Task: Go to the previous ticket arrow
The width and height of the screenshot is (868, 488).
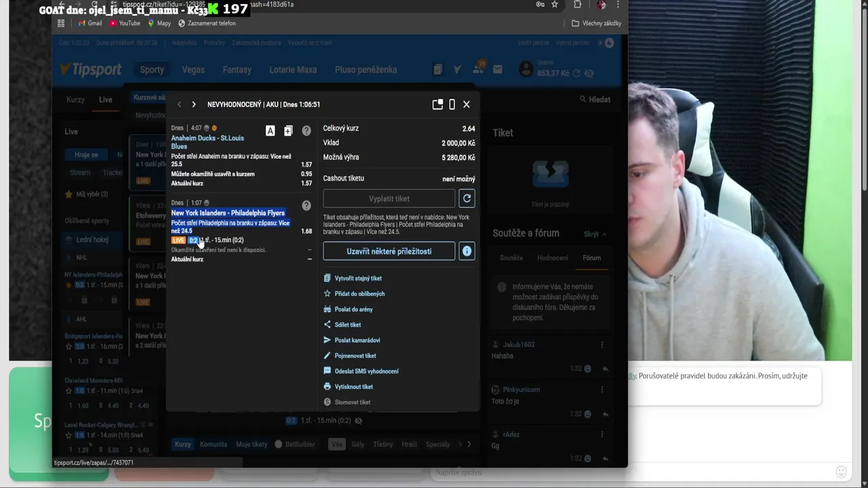Action: pyautogui.click(x=180, y=104)
